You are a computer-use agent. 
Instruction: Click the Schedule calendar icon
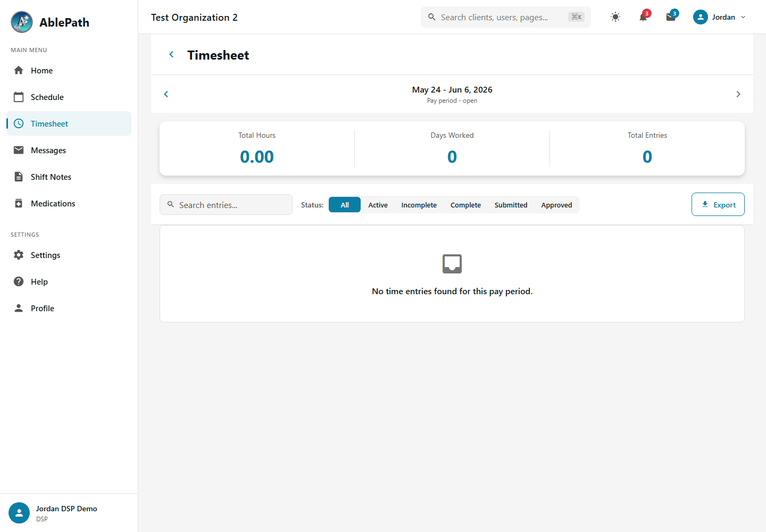tap(19, 97)
